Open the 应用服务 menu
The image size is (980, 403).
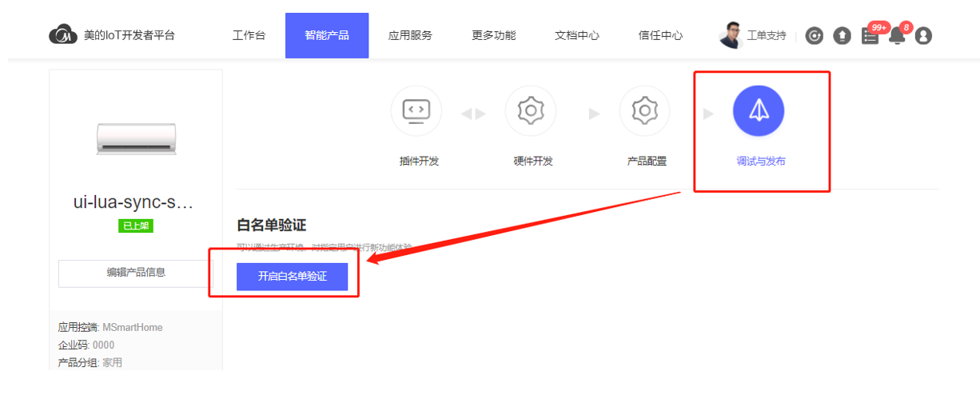[x=410, y=35]
